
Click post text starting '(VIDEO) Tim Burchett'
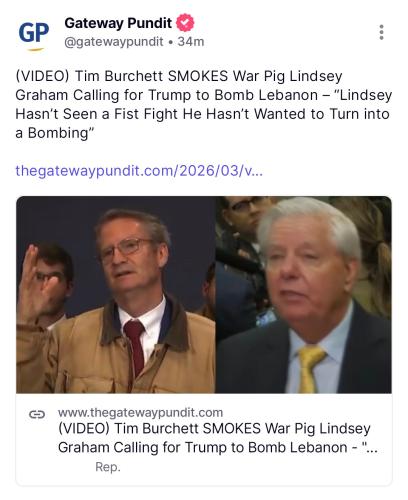pos(204,104)
